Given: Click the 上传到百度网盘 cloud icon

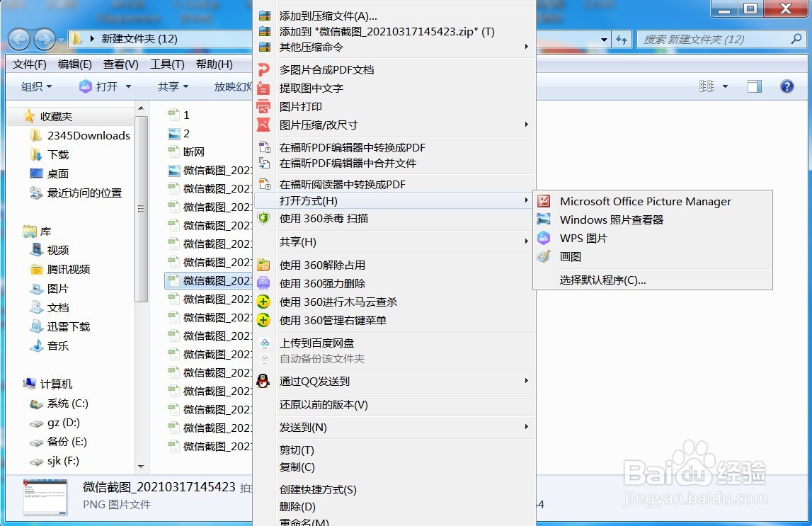Looking at the screenshot, I should 263,343.
